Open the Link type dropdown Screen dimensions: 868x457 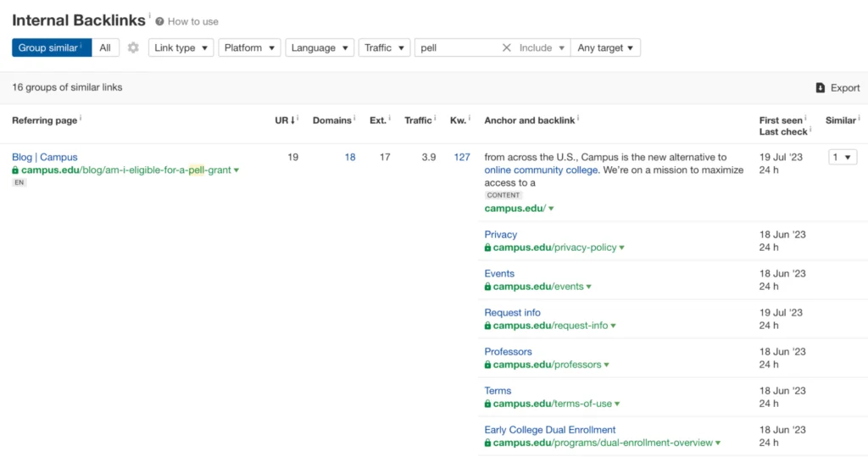(181, 47)
